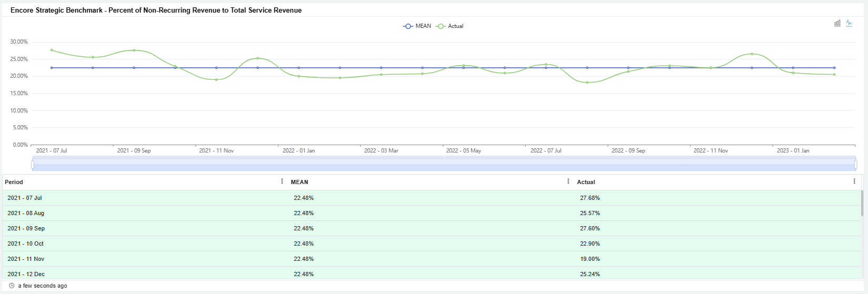The image size is (868, 294).
Task: Click the right handle of the zoom slider
Action: (855, 165)
